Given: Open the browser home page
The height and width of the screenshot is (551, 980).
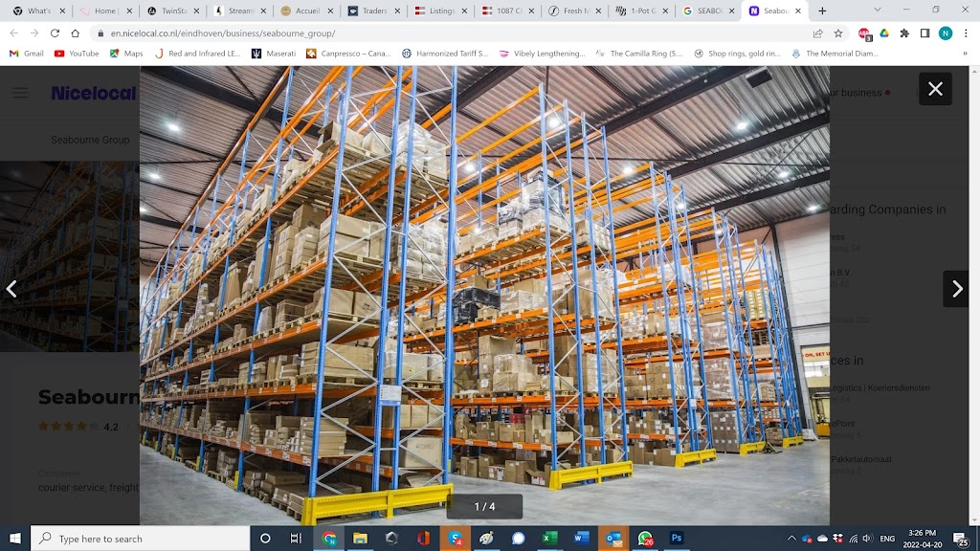Looking at the screenshot, I should (75, 33).
